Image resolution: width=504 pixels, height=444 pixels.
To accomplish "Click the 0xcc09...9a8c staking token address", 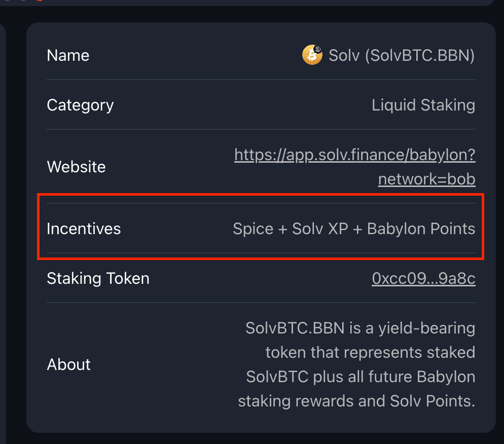I will pos(423,278).
